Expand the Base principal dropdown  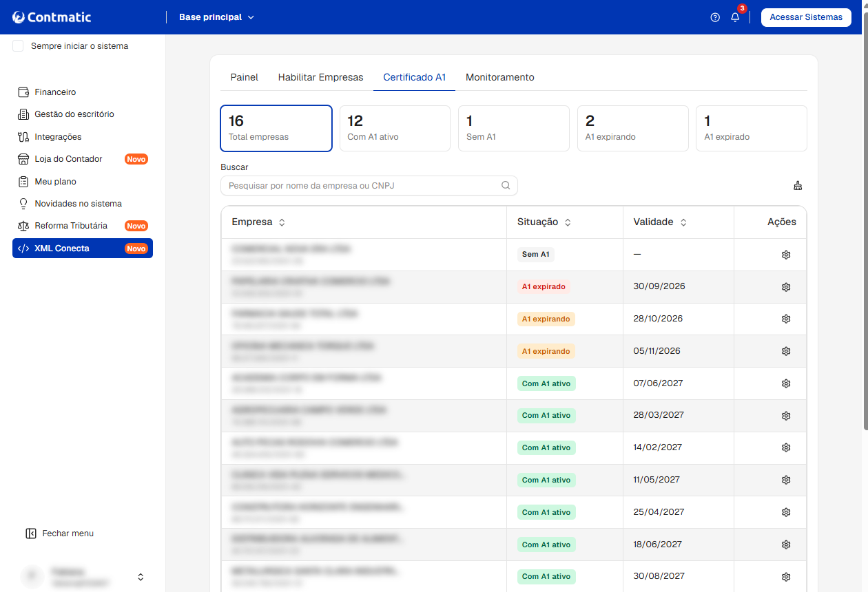(x=216, y=17)
